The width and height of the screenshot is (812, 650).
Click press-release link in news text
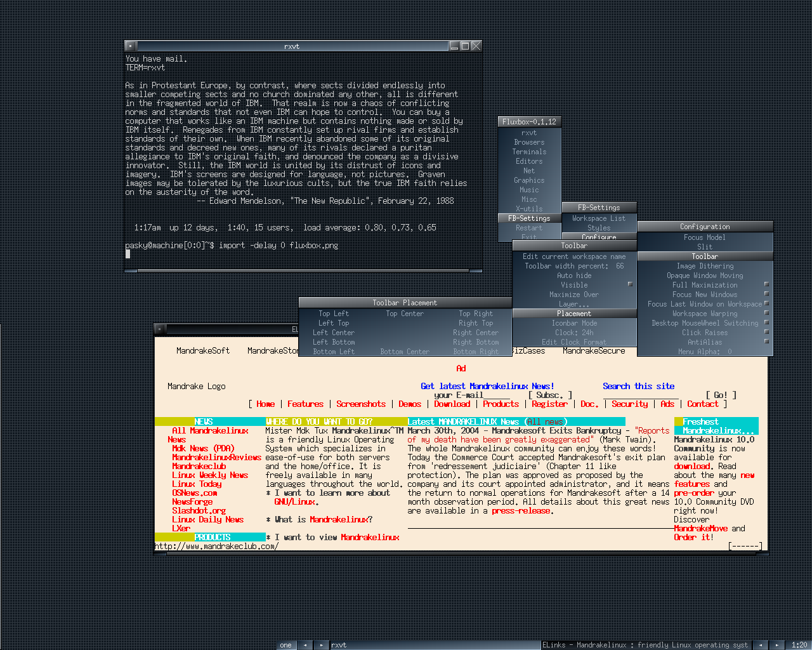[x=521, y=510]
